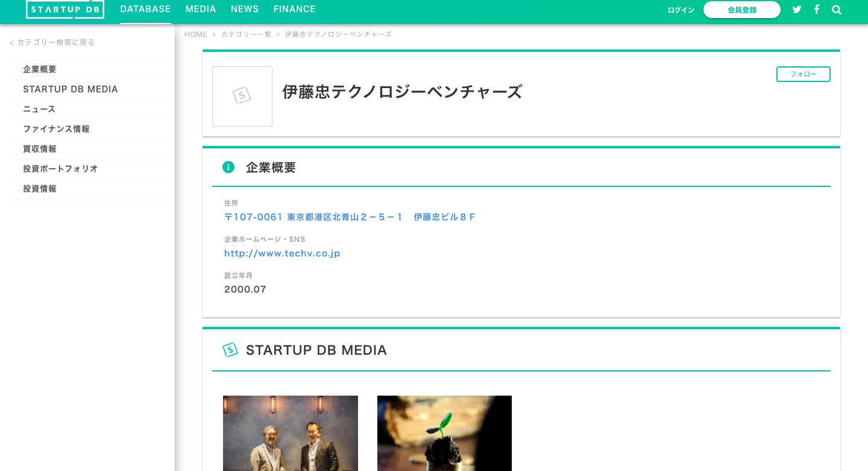This screenshot has width=868, height=471.
Task: Click the 会員登録 button
Action: (742, 10)
